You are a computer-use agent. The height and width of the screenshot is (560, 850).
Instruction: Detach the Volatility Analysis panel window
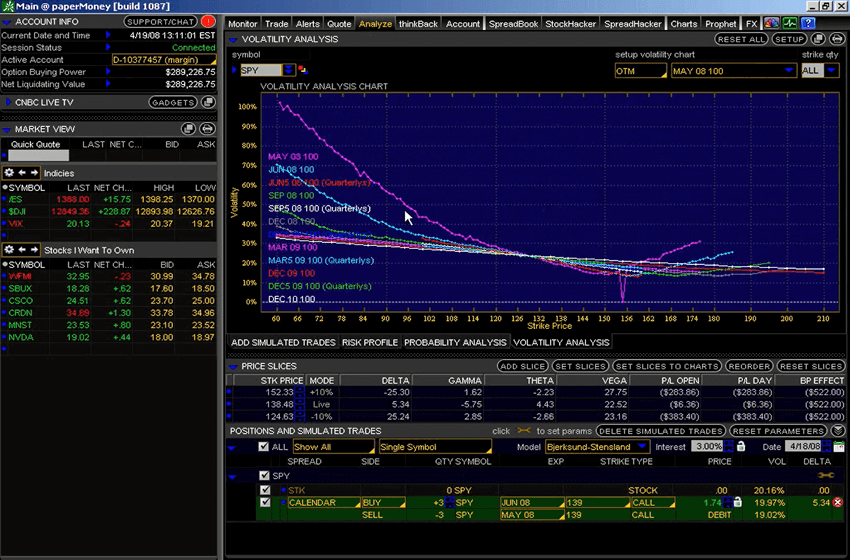click(x=818, y=39)
